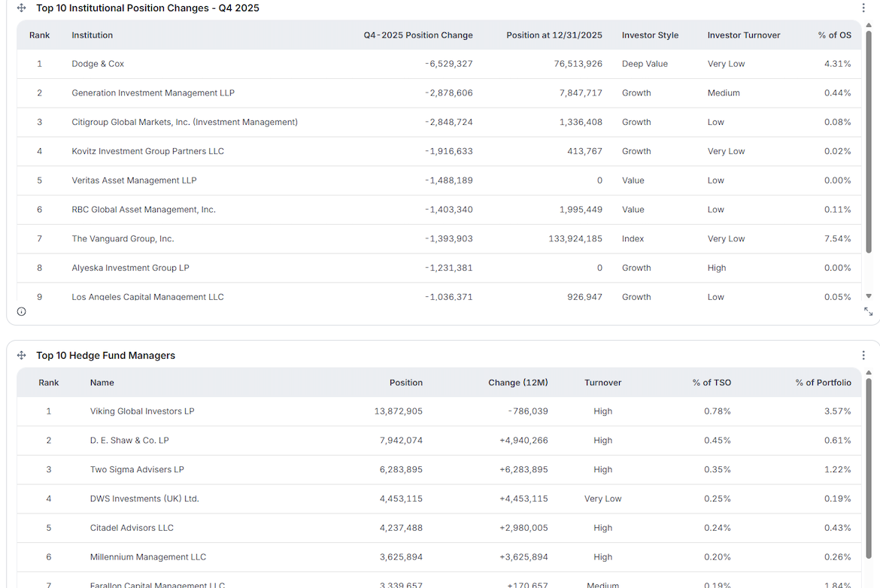Click Viking Global Investors LP

(x=142, y=411)
